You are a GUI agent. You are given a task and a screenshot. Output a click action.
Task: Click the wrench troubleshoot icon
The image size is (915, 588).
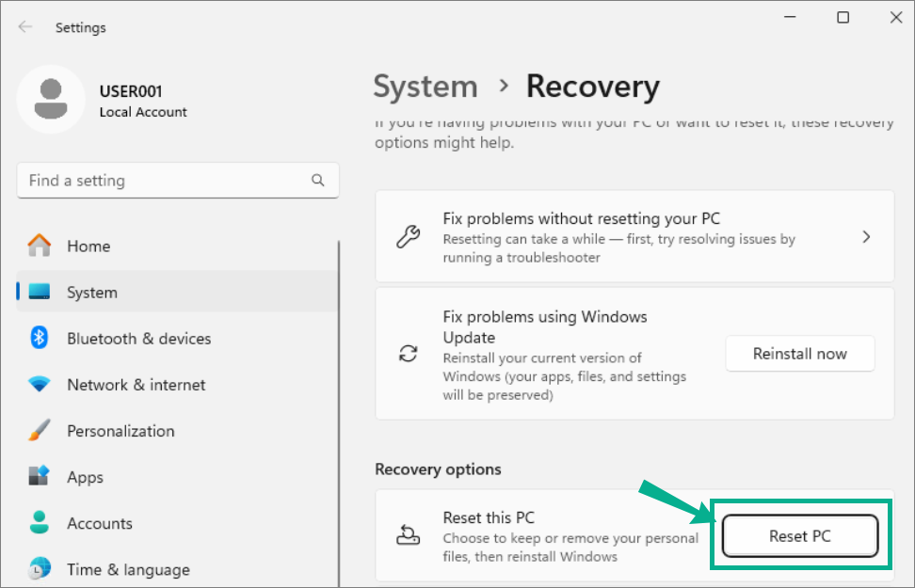point(408,237)
